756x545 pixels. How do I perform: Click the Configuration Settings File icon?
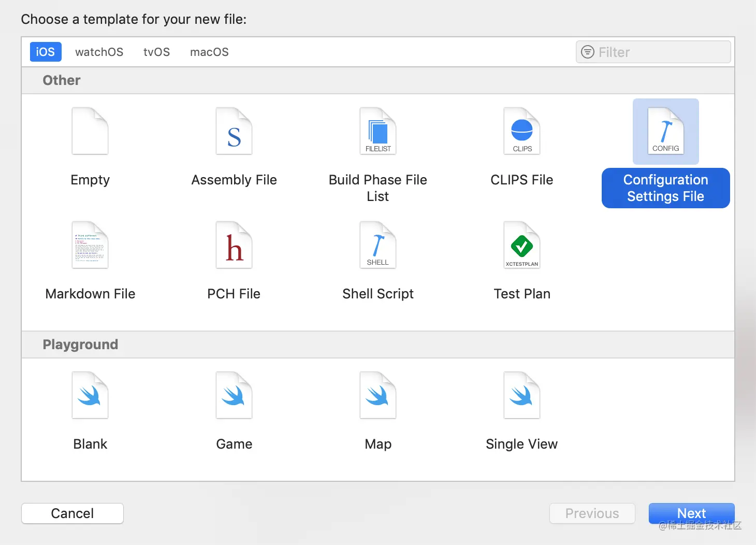coord(666,131)
